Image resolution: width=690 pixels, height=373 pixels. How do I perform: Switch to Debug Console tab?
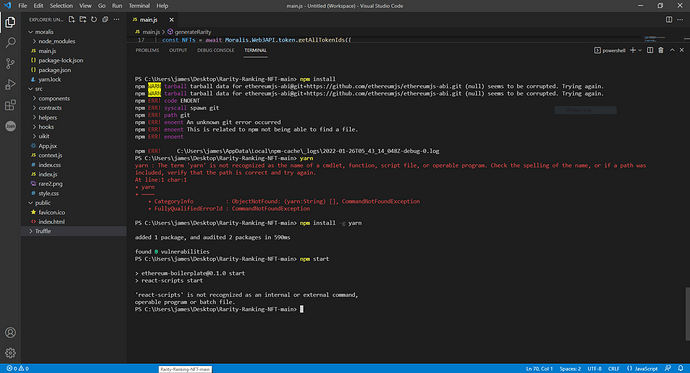coord(216,50)
